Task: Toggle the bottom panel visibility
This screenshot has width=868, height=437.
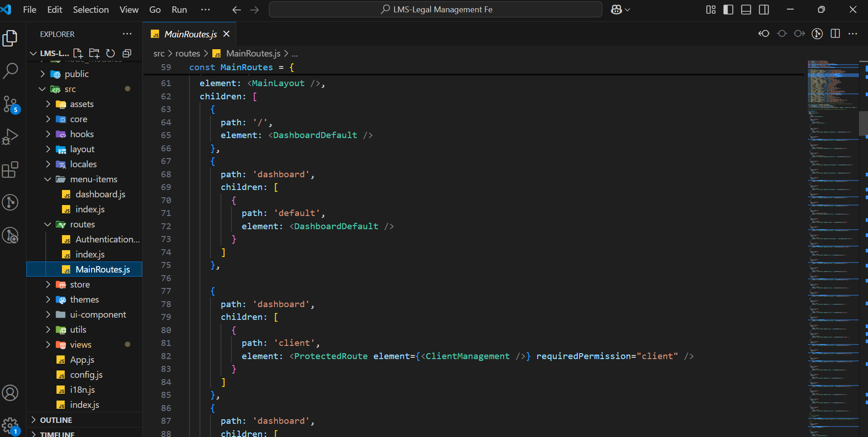Action: point(746,10)
